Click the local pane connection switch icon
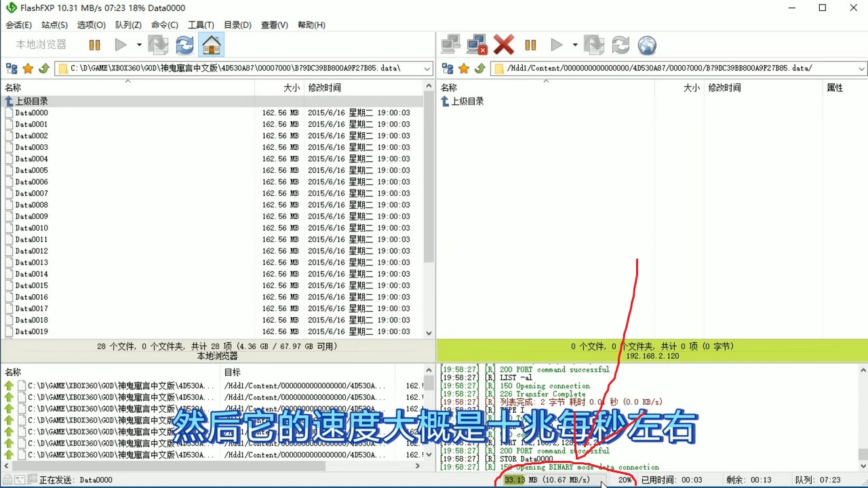 pos(12,68)
